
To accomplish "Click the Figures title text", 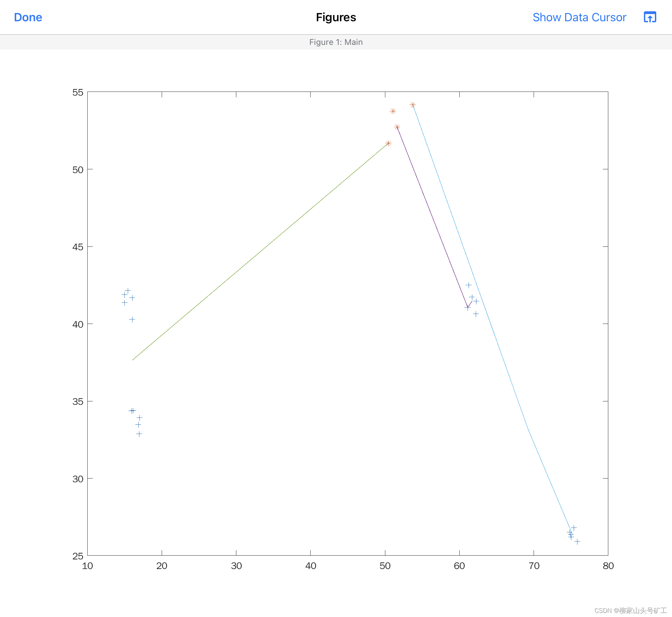I will tap(336, 17).
